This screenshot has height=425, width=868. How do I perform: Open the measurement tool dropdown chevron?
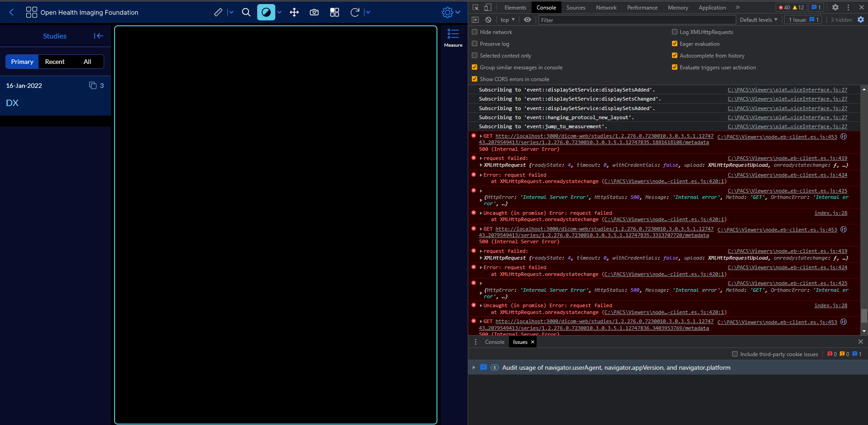(x=230, y=12)
